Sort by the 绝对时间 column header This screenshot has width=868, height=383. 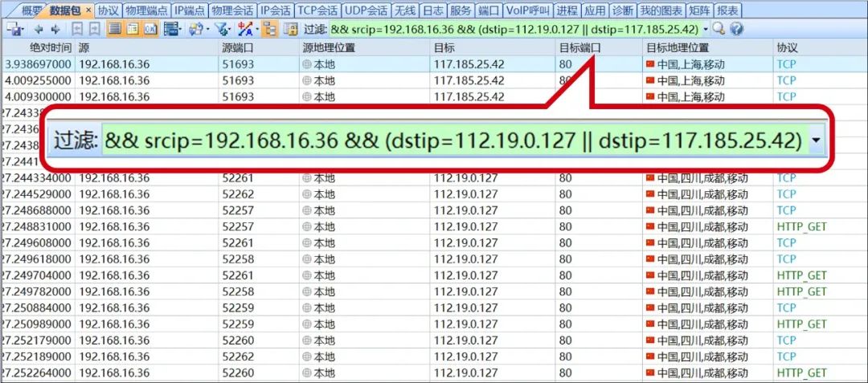[50, 47]
